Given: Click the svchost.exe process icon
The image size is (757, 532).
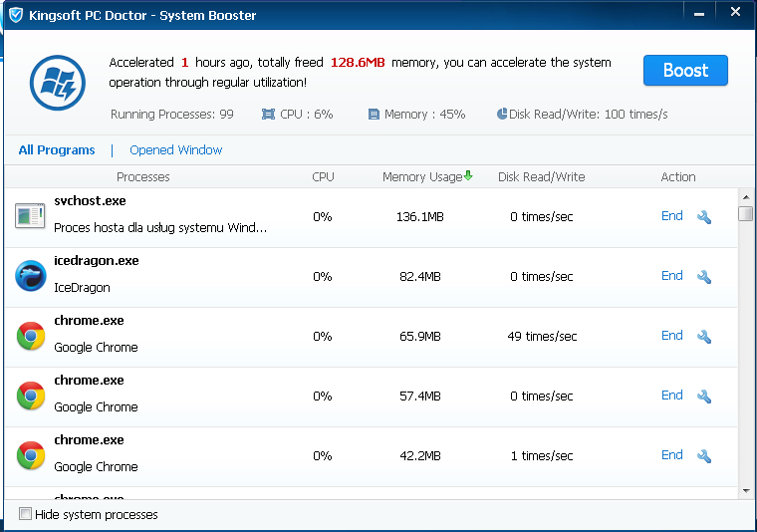Looking at the screenshot, I should (31, 215).
